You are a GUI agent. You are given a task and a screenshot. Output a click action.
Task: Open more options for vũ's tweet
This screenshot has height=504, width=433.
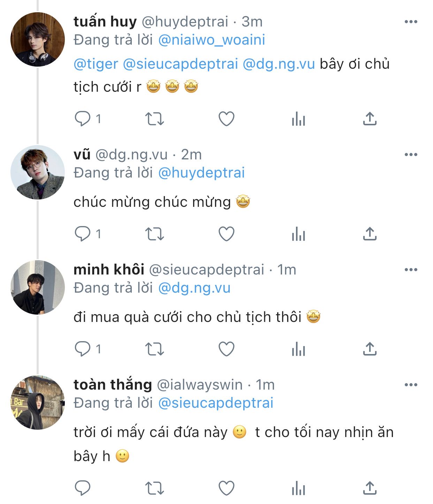[411, 155]
